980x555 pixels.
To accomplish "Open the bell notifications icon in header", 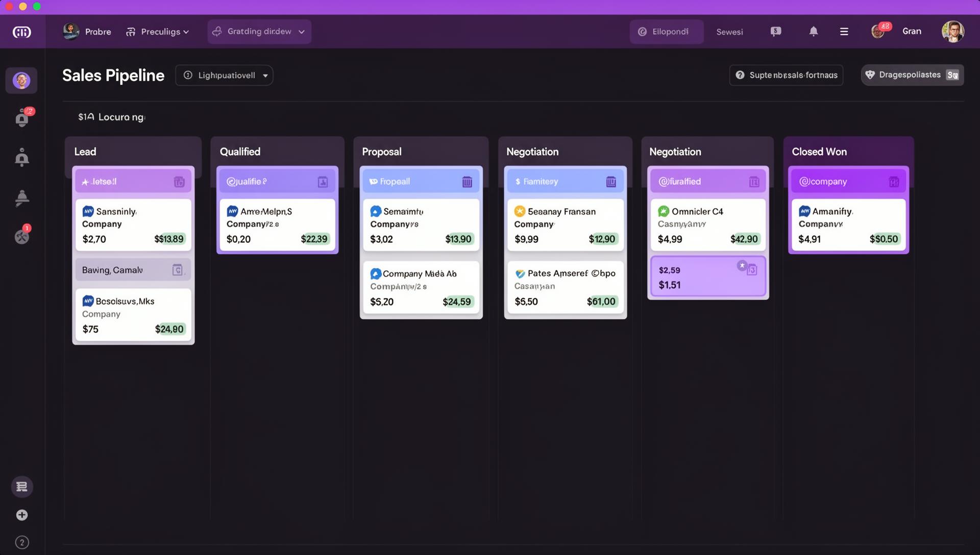I will (814, 32).
